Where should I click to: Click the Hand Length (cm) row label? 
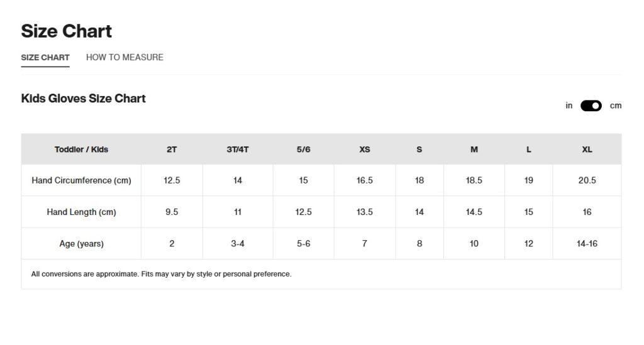point(81,212)
